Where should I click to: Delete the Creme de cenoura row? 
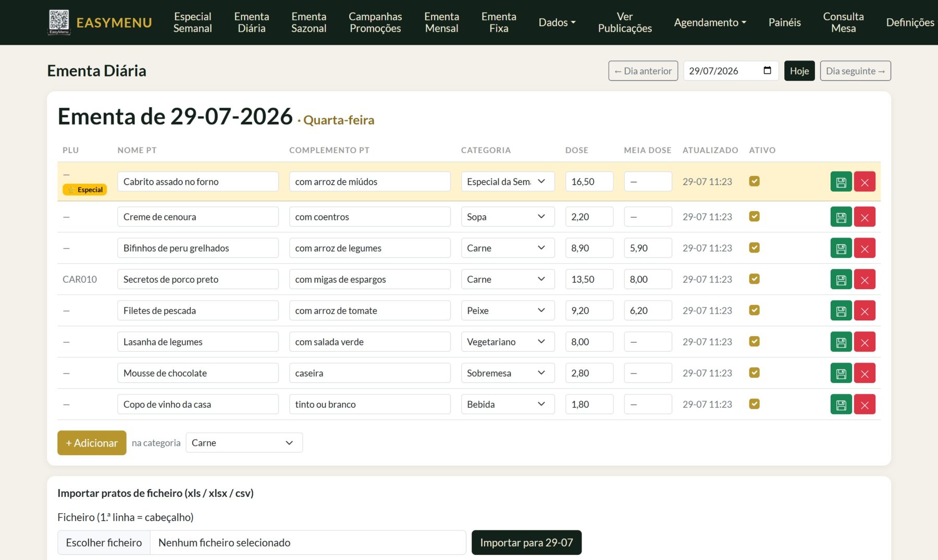point(865,217)
